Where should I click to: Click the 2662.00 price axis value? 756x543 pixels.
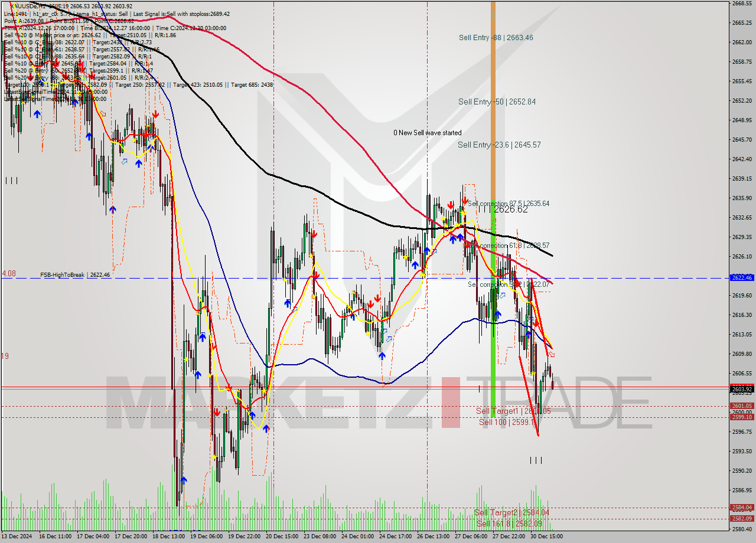[x=742, y=42]
